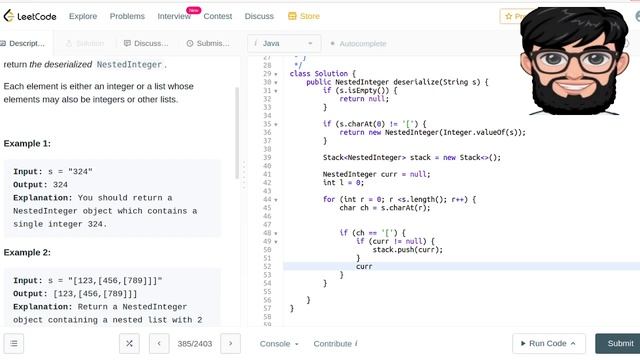The height and width of the screenshot is (360, 640).
Task: Click the NestedInteger code term in description
Action: point(129,65)
